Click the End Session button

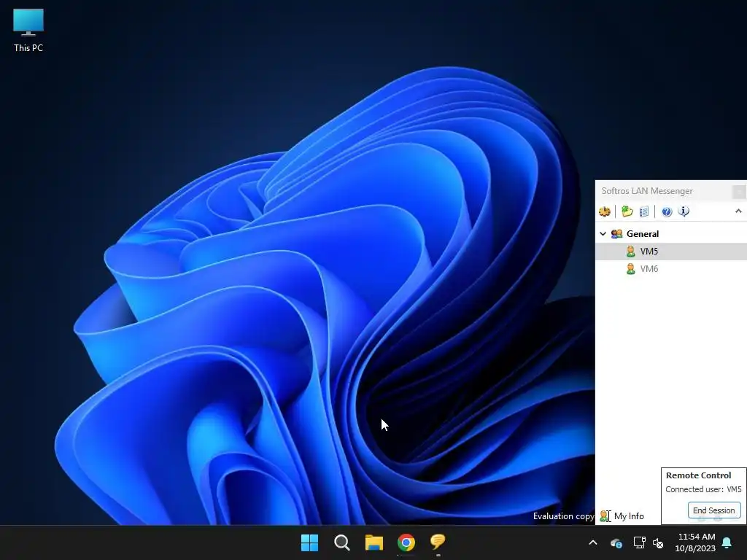point(714,510)
